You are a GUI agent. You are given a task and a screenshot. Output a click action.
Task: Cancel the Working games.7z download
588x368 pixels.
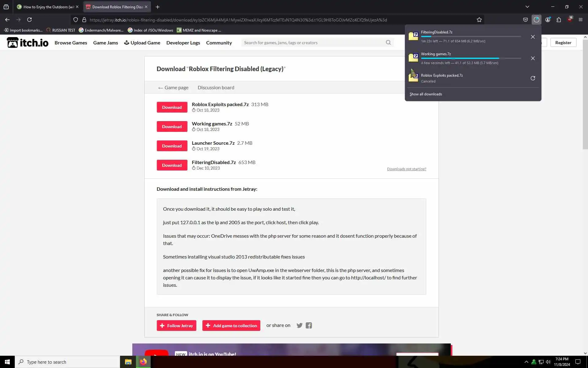tap(533, 58)
